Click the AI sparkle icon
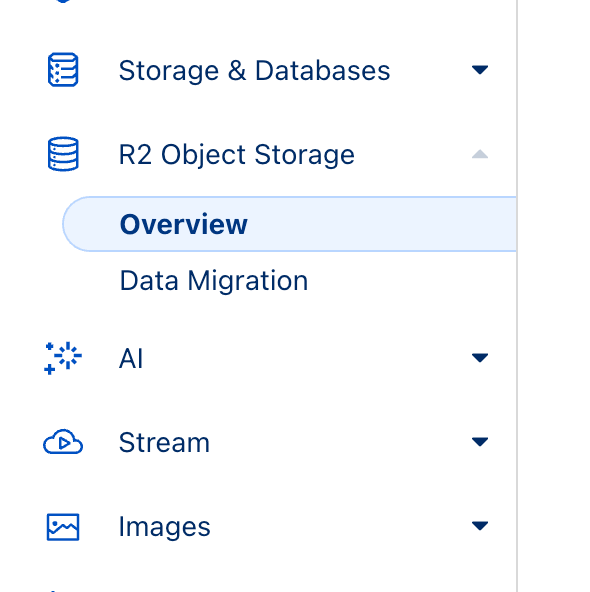 pos(63,358)
